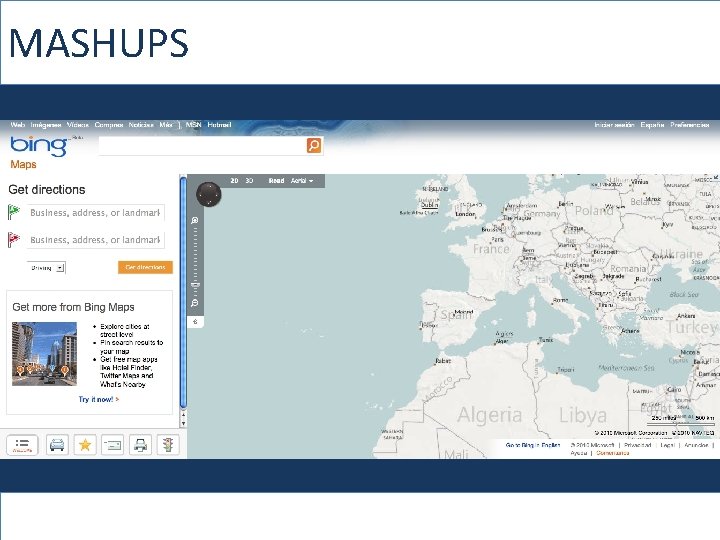Click the France label on the map
This screenshot has width=720, height=540.
491,249
